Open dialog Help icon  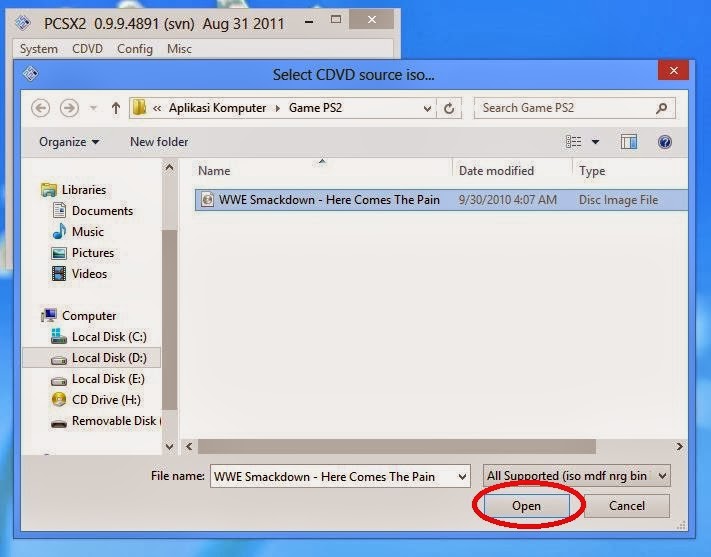pyautogui.click(x=664, y=142)
